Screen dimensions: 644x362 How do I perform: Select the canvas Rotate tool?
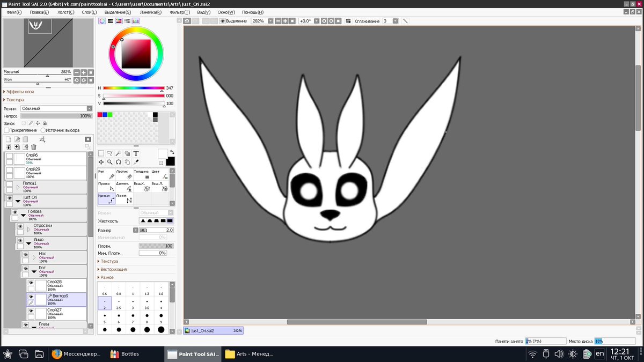pos(118,162)
